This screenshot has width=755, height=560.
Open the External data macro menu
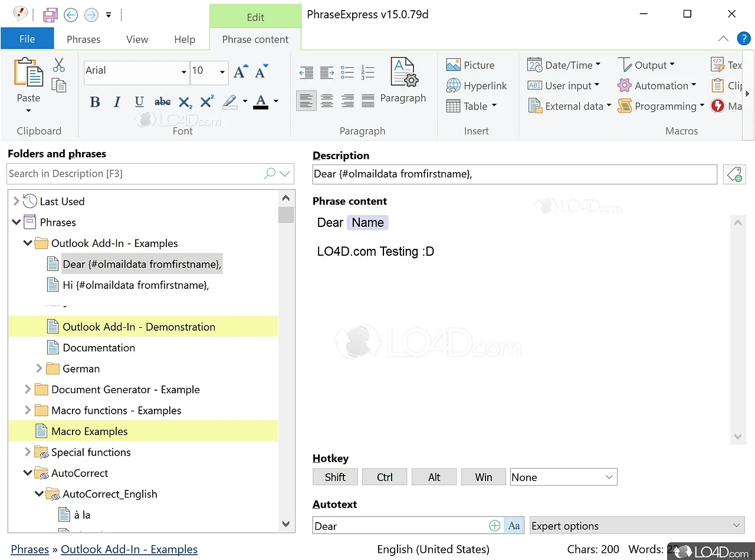[569, 106]
